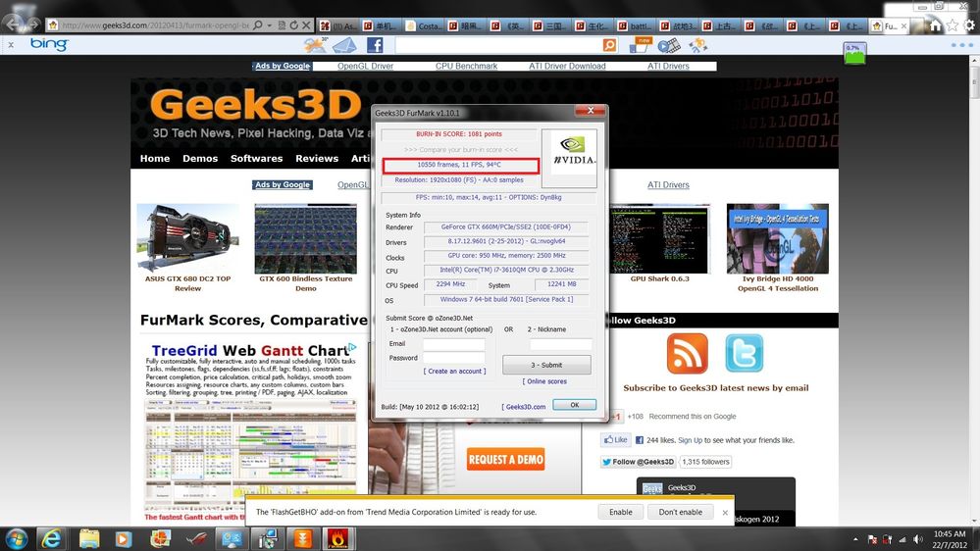This screenshot has height=551, width=980.
Task: Switch to the Costa... tab
Action: click(423, 25)
